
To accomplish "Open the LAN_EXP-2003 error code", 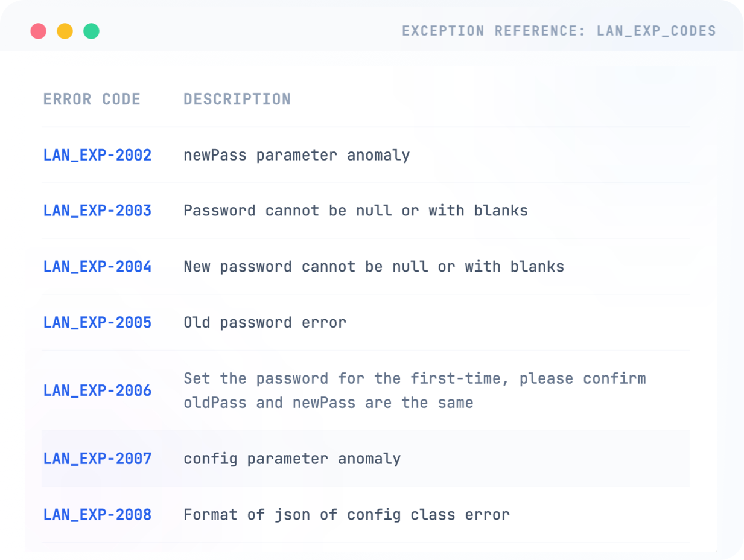I will point(97,211).
